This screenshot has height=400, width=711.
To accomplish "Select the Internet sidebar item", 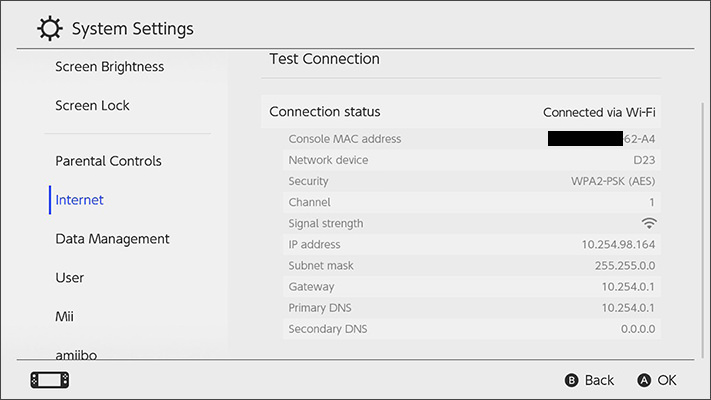I will [80, 200].
